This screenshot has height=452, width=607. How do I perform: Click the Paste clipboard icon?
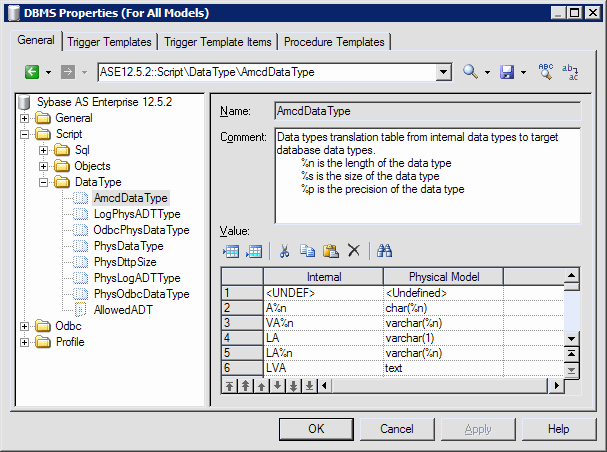click(x=331, y=251)
